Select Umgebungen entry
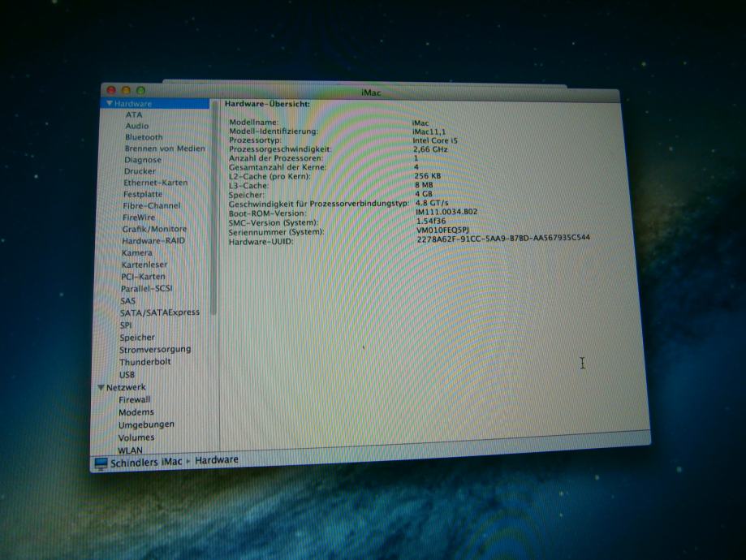The height and width of the screenshot is (560, 746). (146, 425)
